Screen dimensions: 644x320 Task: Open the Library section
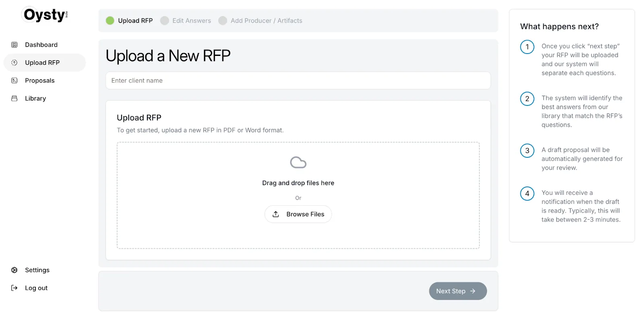(45, 98)
